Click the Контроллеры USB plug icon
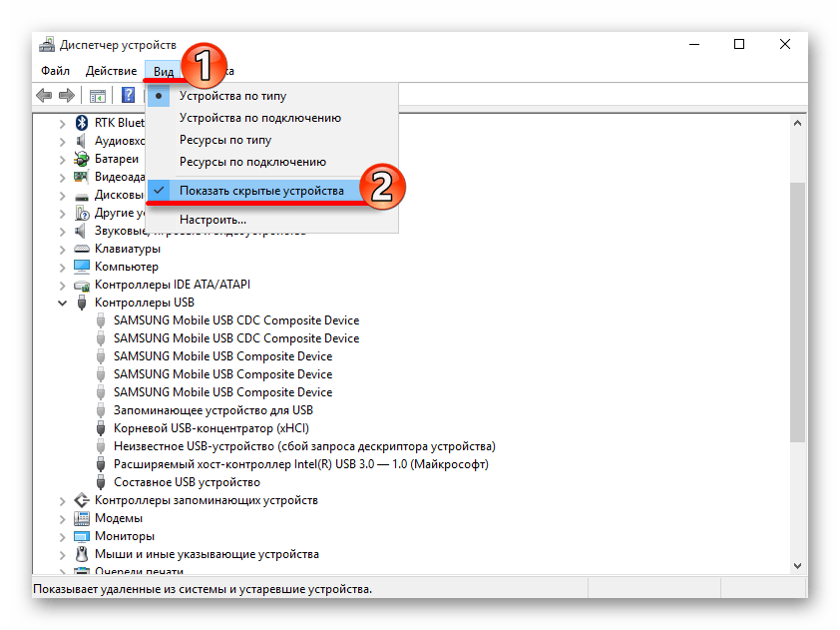This screenshot has width=840, height=630. (82, 303)
